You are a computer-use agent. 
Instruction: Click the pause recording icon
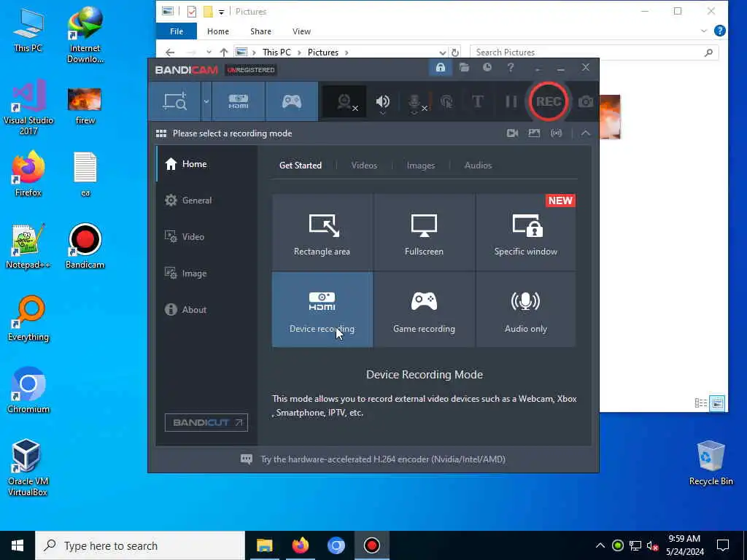(x=511, y=101)
